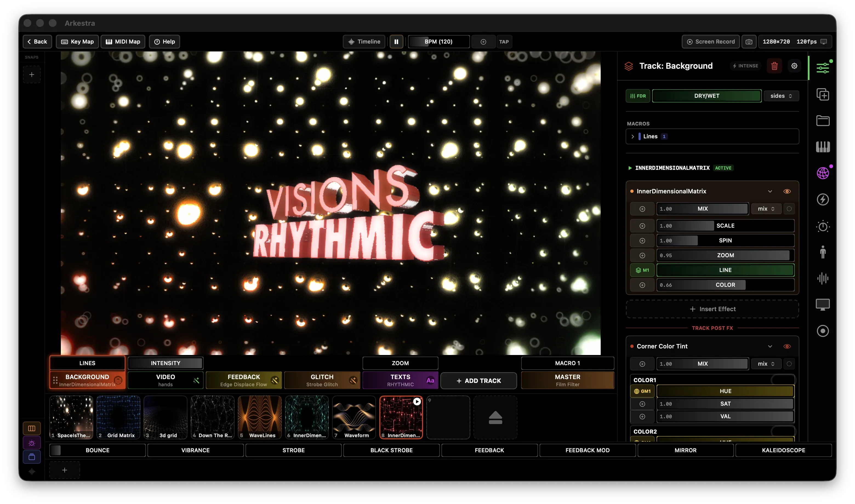Screen dimensions: 855x504
Task: Open the MIDI Map
Action: (122, 42)
